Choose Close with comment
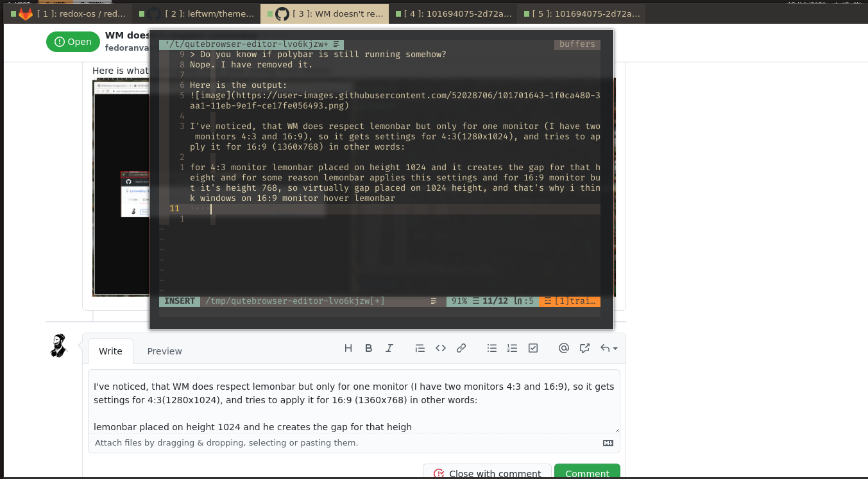This screenshot has height=479, width=868. pyautogui.click(x=488, y=472)
